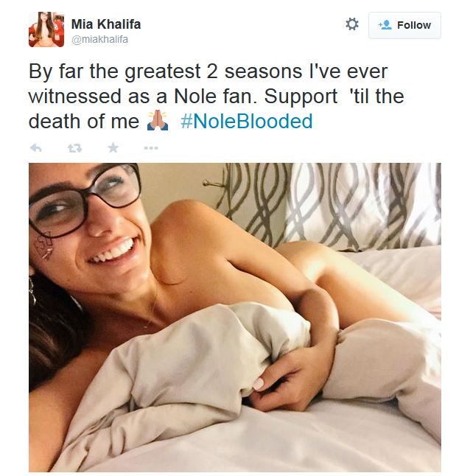Open the profile avatar thumbnail
Image resolution: width=470 pixels, height=476 pixels.
click(x=46, y=29)
